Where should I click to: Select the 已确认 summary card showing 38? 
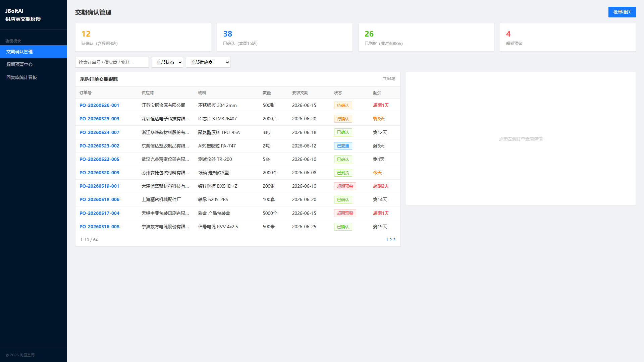pyautogui.click(x=285, y=37)
